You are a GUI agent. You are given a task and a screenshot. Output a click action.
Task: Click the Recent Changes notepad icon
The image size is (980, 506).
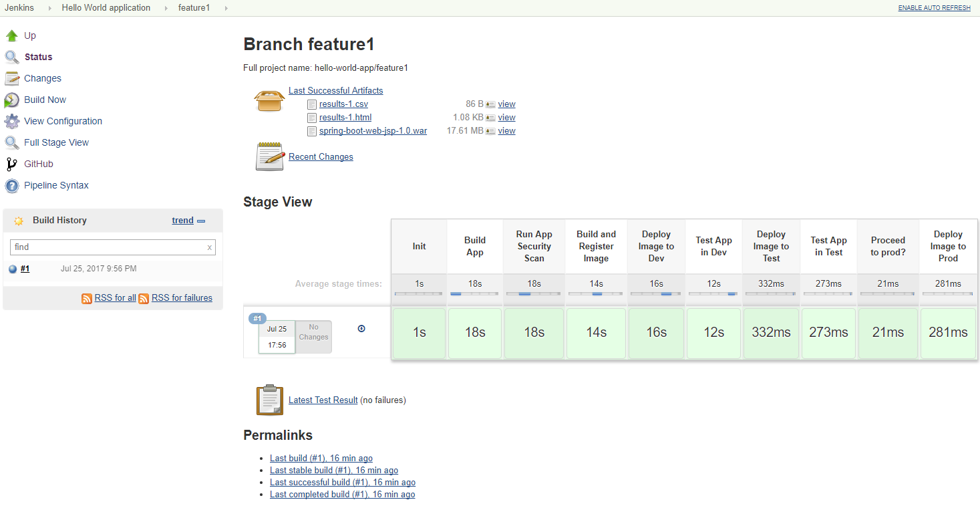[x=271, y=156]
